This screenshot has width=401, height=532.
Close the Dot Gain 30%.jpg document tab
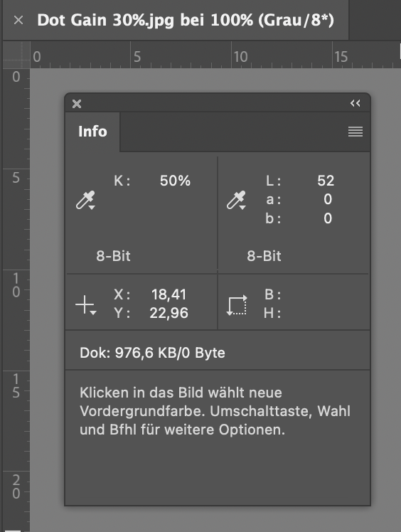[x=18, y=21]
